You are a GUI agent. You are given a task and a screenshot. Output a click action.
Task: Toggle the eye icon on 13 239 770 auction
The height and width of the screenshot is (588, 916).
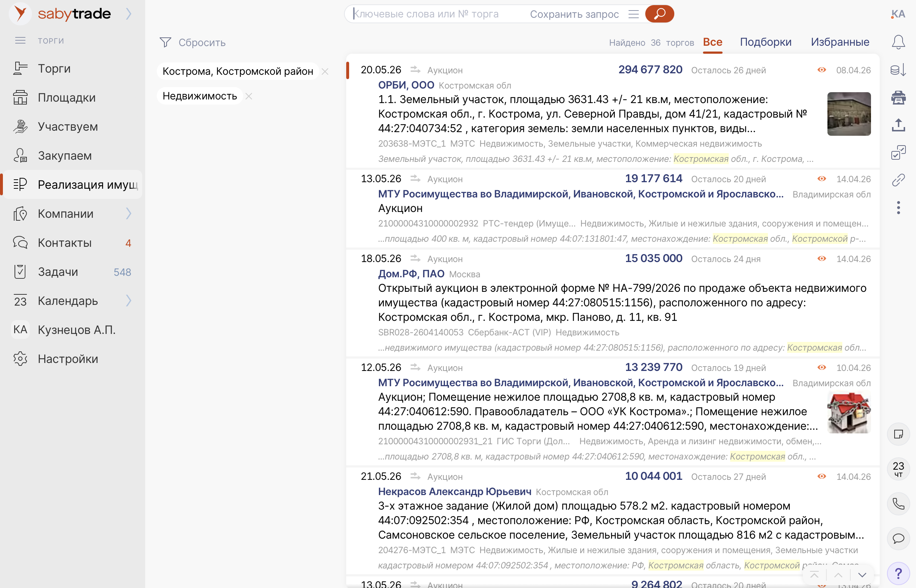pos(822,367)
